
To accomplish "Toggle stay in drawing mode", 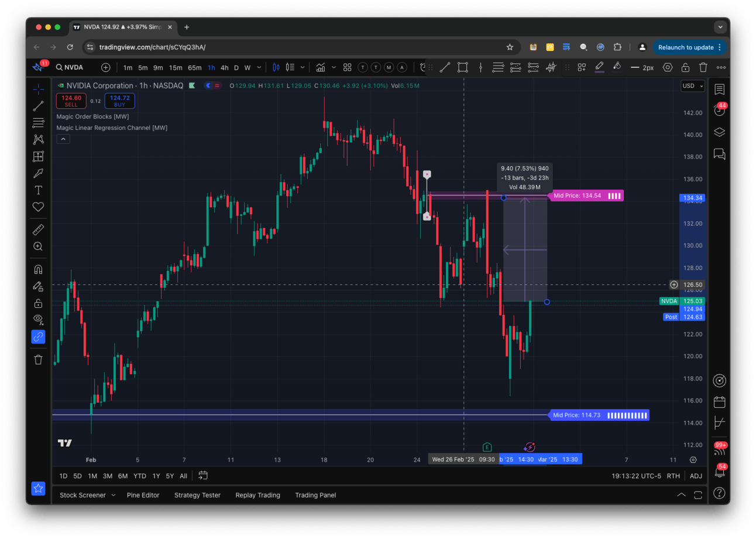I will pyautogui.click(x=38, y=286).
